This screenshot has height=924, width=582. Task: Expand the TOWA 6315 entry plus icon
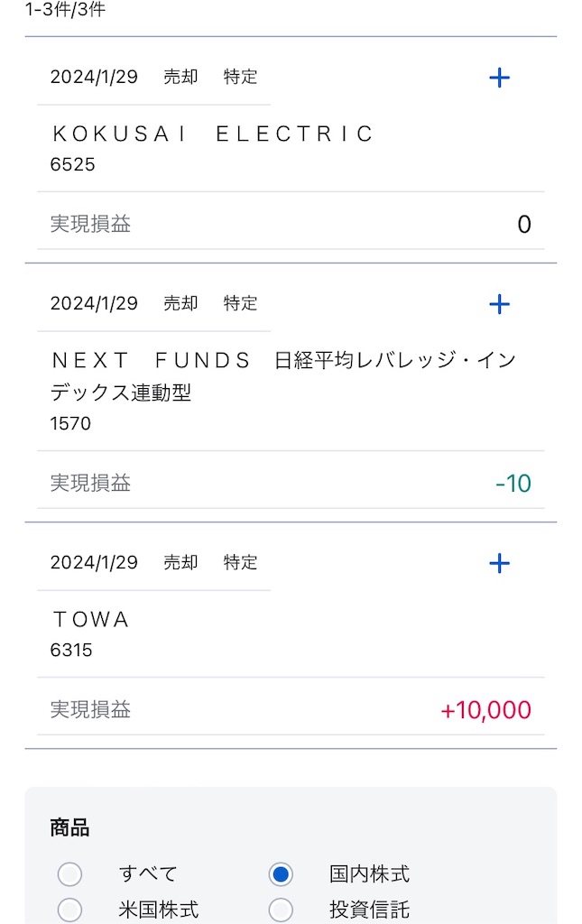click(x=499, y=563)
